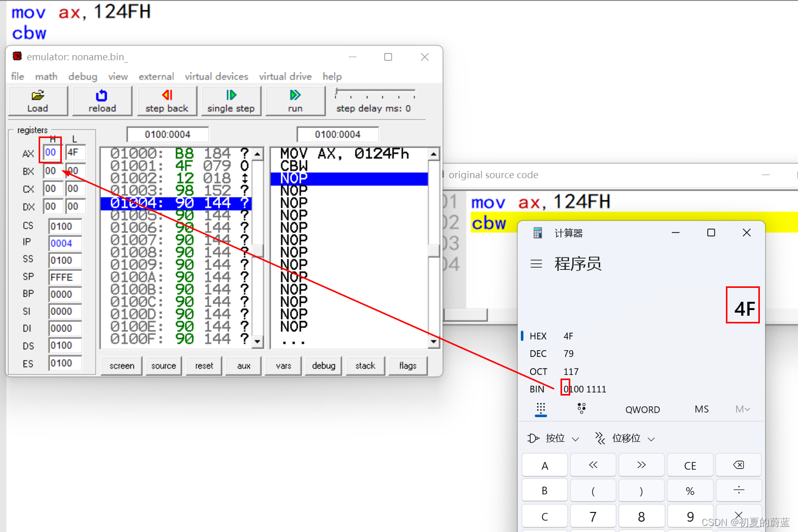Step back one instruction
The height and width of the screenshot is (532, 798).
167,100
